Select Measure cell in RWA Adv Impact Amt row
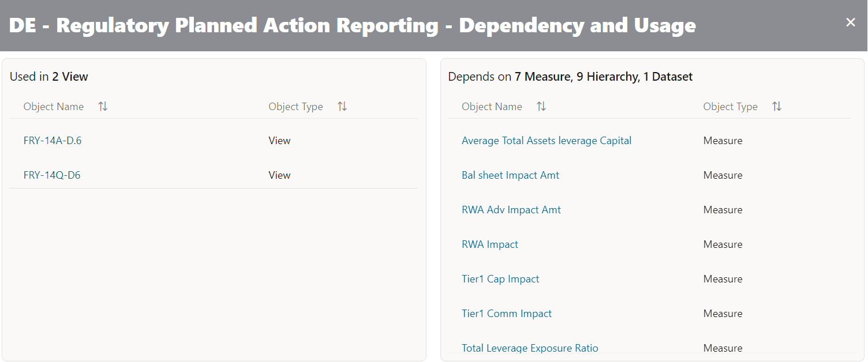The image size is (868, 362). pyautogui.click(x=723, y=210)
